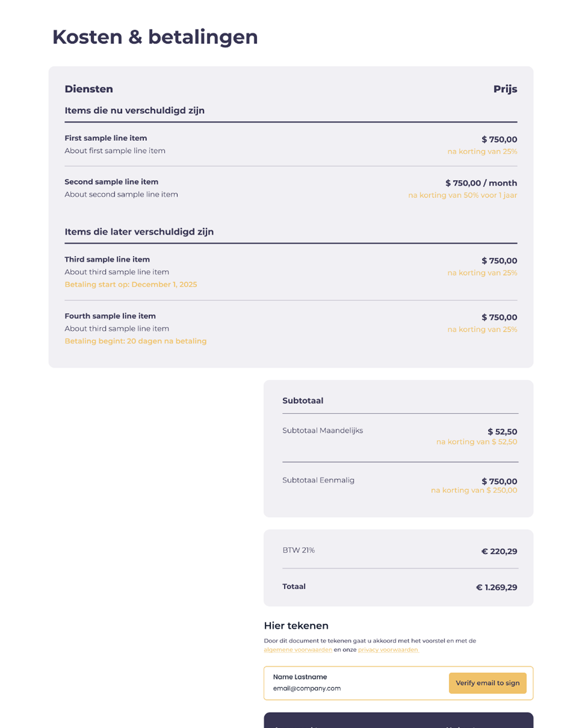Click the email@company.com signer address
582x728 pixels.
(307, 688)
